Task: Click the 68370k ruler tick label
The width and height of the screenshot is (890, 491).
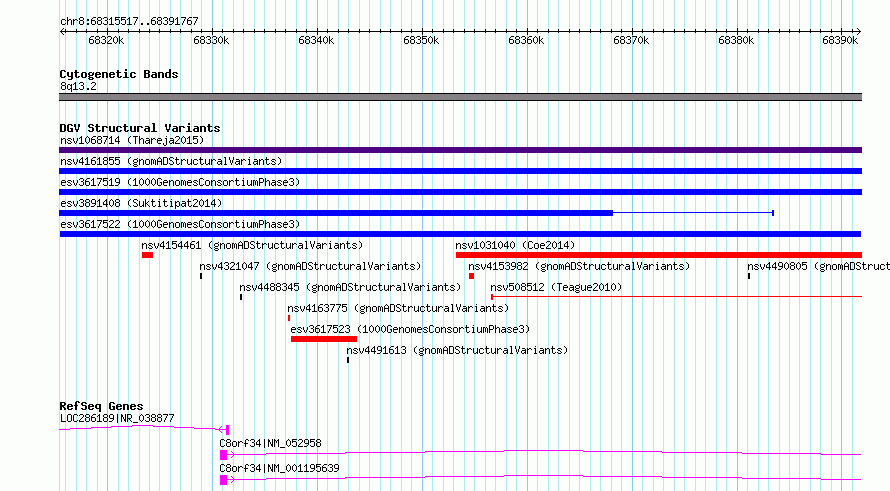Action: click(x=631, y=40)
